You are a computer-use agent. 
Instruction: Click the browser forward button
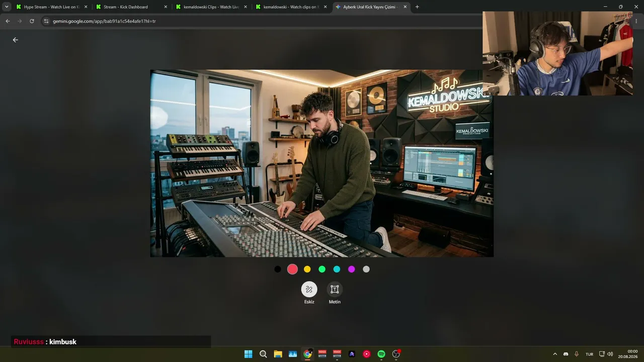(20, 21)
